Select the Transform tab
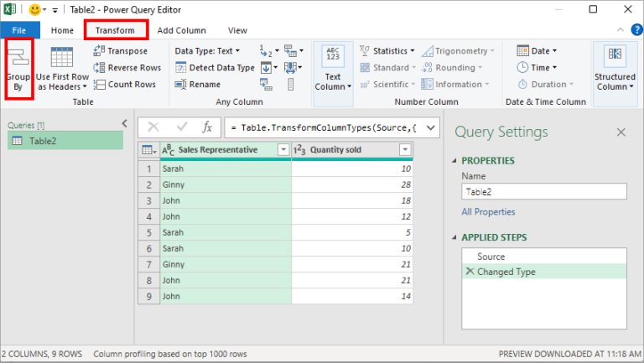 coord(116,30)
